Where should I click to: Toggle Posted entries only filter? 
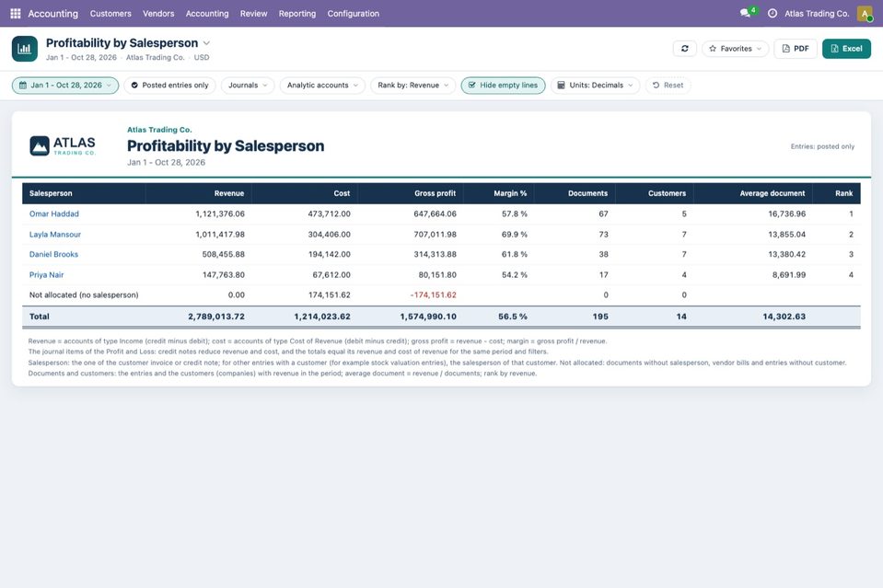point(169,86)
